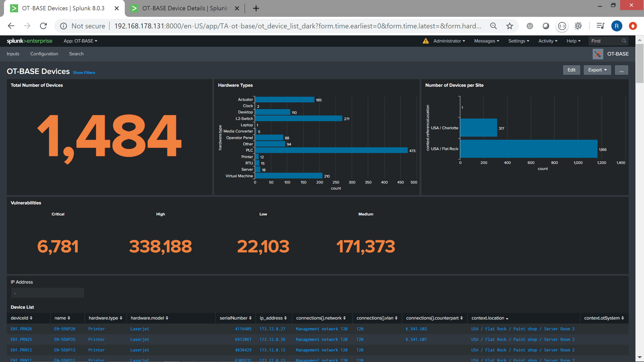This screenshot has height=362, width=644.
Task: Click the PLC bar in Hardware Types
Action: (331, 150)
